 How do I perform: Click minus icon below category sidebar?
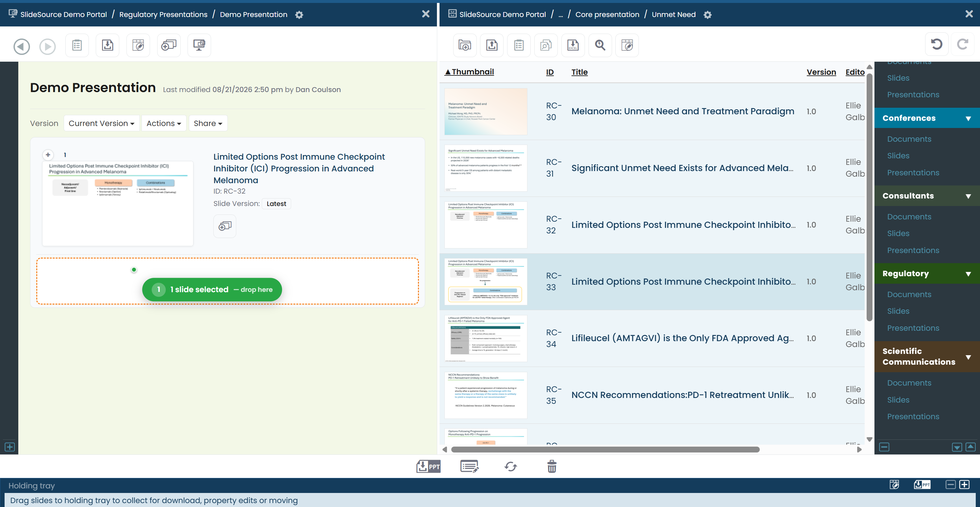pyautogui.click(x=885, y=447)
